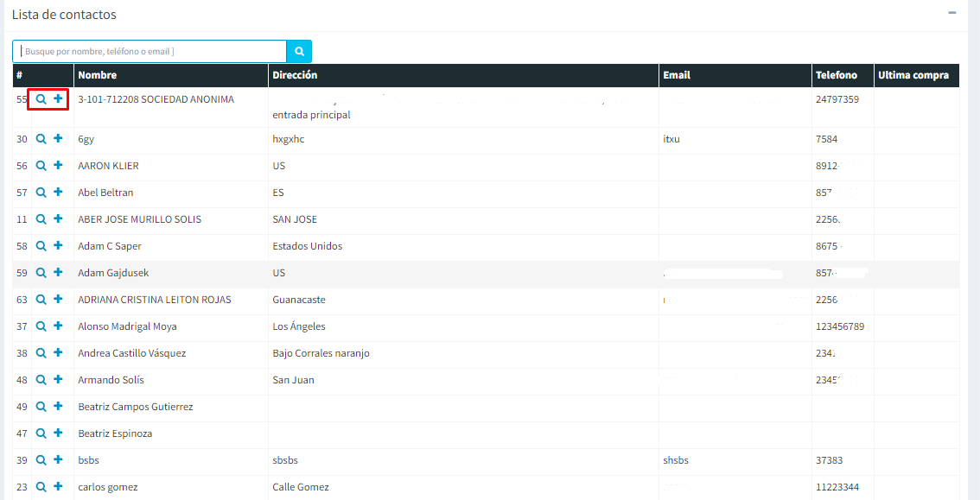Click phone number 37383
Screen dimensions: 980x500
(830, 460)
